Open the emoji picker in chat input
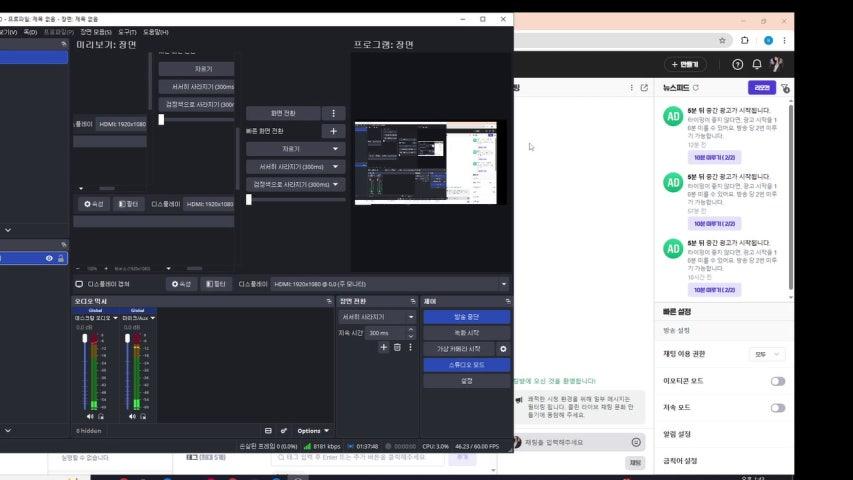This screenshot has height=480, width=853. 636,442
